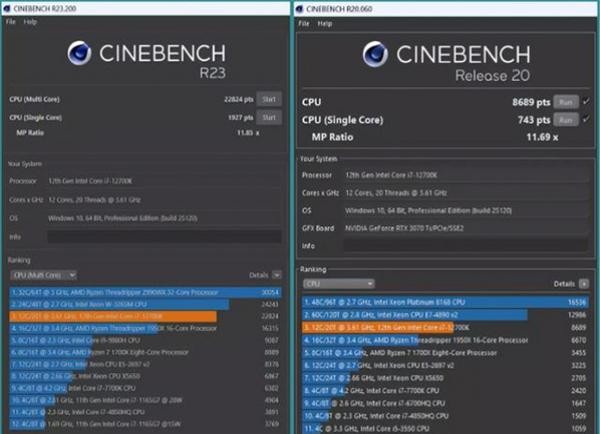Click the Cinebench R20 title bar app icon
This screenshot has width=600, height=434.
[299, 9]
